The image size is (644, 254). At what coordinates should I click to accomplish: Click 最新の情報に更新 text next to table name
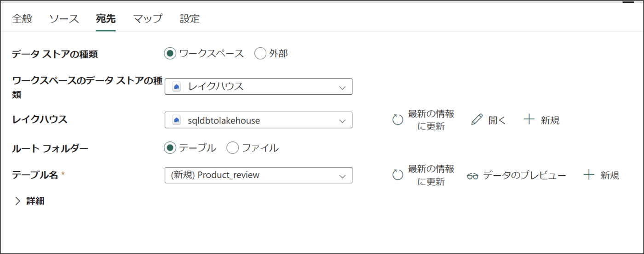(x=431, y=175)
